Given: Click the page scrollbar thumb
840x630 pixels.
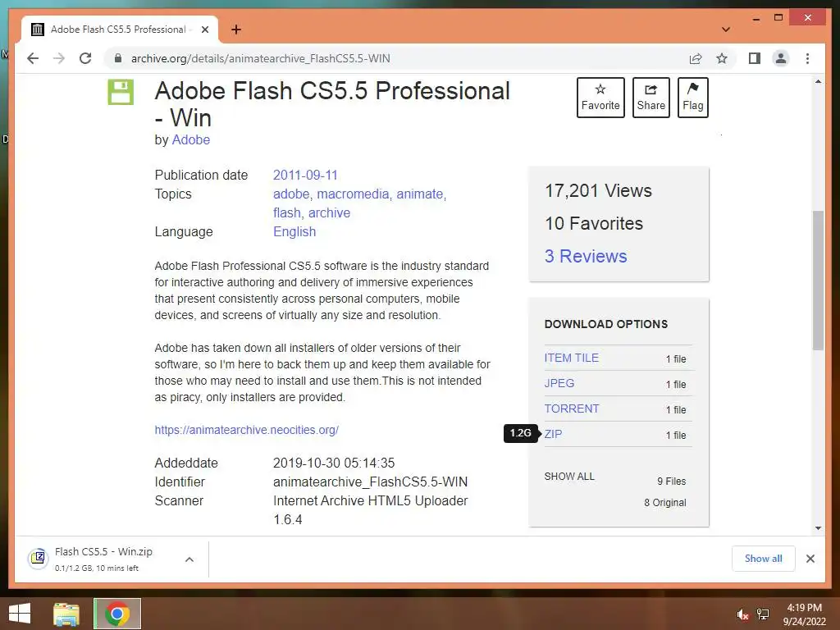Looking at the screenshot, I should (x=818, y=281).
